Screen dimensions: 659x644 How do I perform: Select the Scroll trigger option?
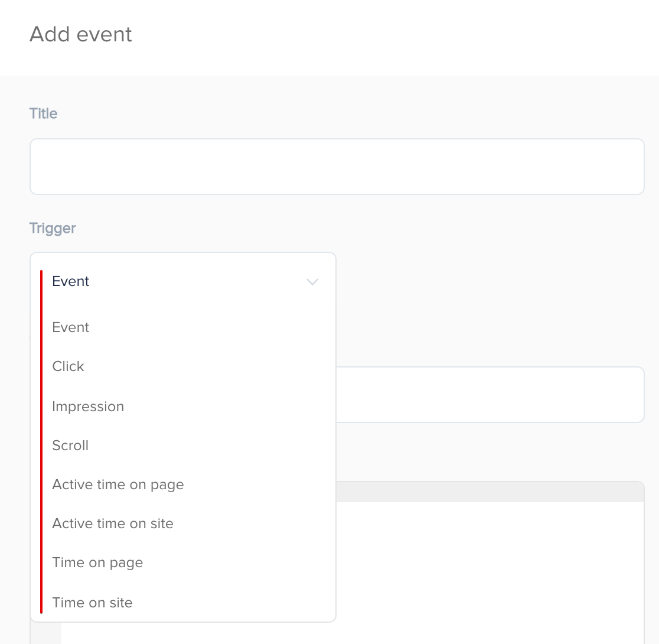coord(70,445)
